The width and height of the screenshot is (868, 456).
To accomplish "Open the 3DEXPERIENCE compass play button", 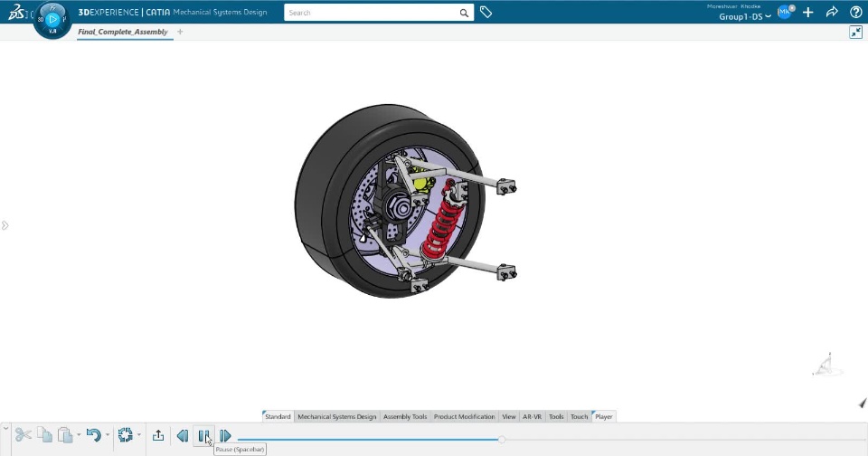I will [x=53, y=19].
